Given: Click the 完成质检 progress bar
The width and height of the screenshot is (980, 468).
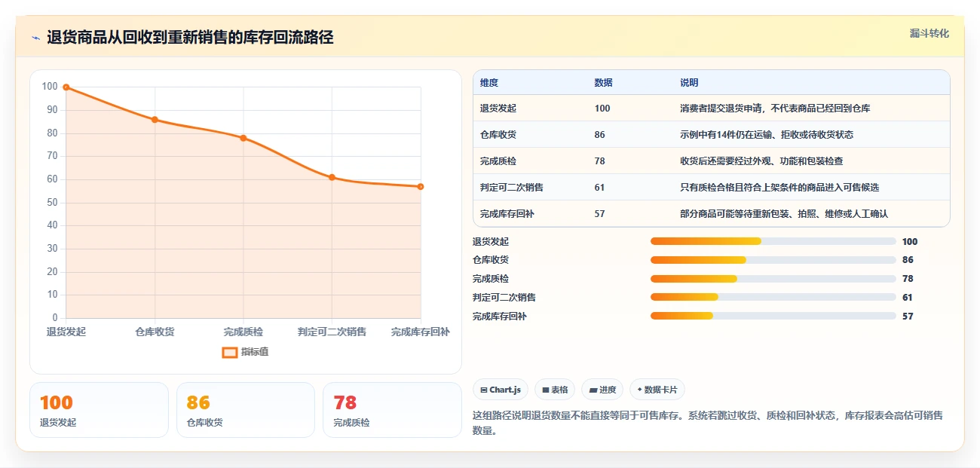Looking at the screenshot, I should [x=773, y=279].
